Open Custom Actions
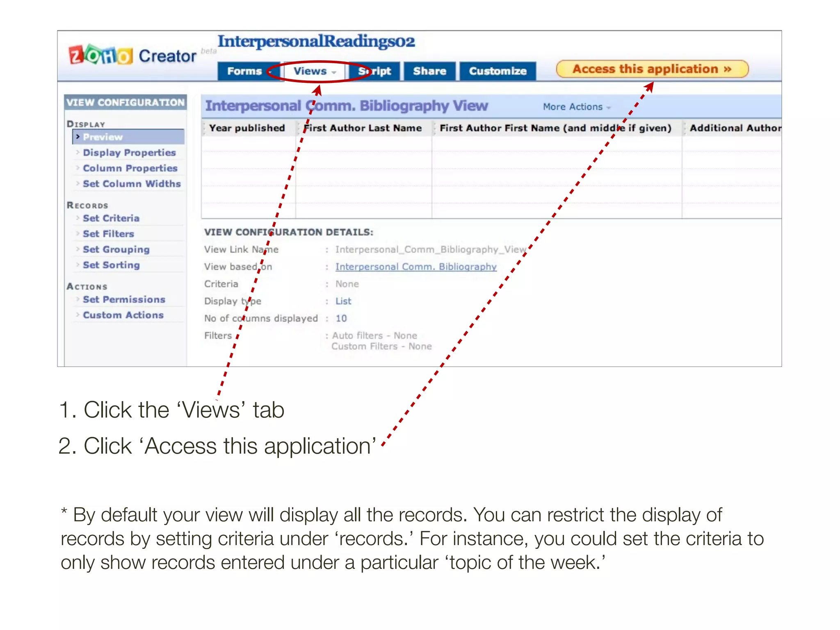This screenshot has height=630, width=840. [x=123, y=315]
